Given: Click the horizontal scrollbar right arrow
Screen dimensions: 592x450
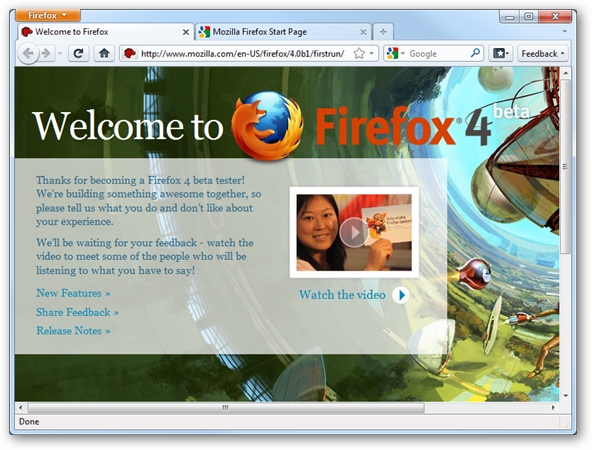Looking at the screenshot, I should coord(553,407).
